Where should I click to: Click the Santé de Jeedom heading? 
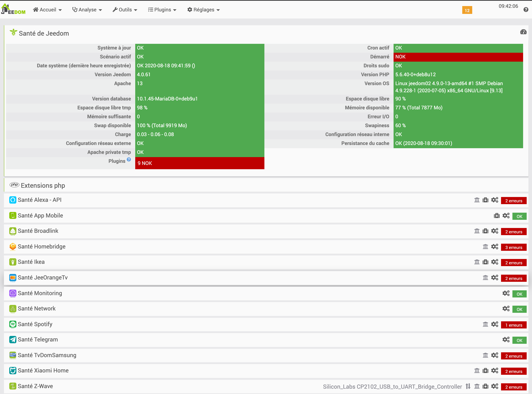44,33
